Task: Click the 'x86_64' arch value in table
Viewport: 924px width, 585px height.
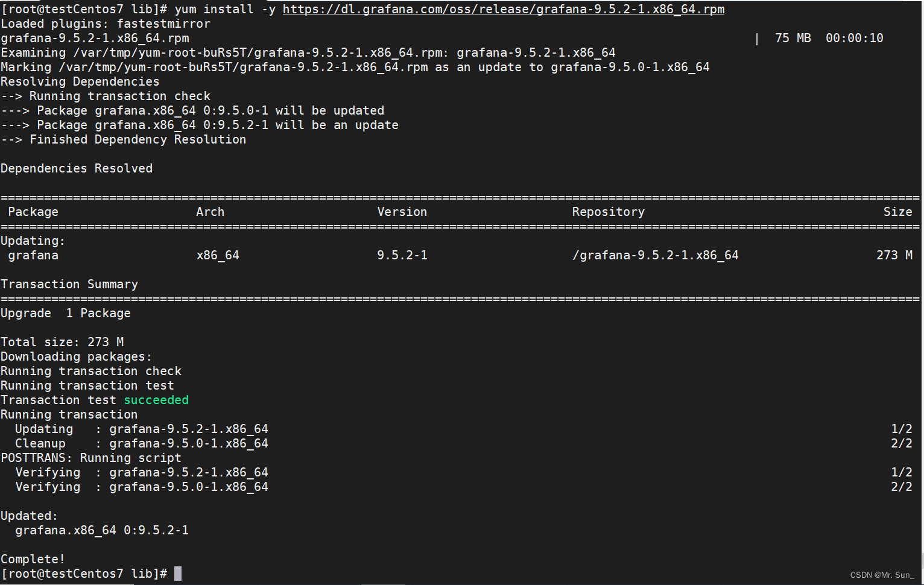Action: point(218,255)
